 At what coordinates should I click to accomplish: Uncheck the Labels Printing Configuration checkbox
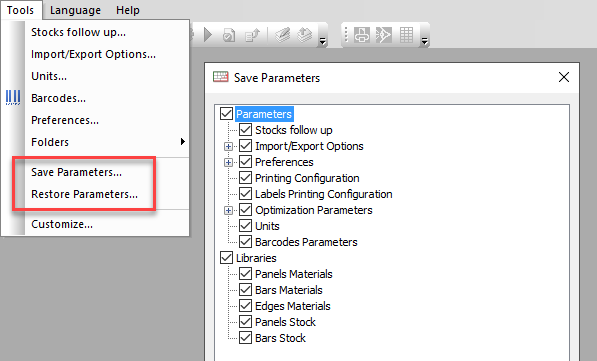246,193
